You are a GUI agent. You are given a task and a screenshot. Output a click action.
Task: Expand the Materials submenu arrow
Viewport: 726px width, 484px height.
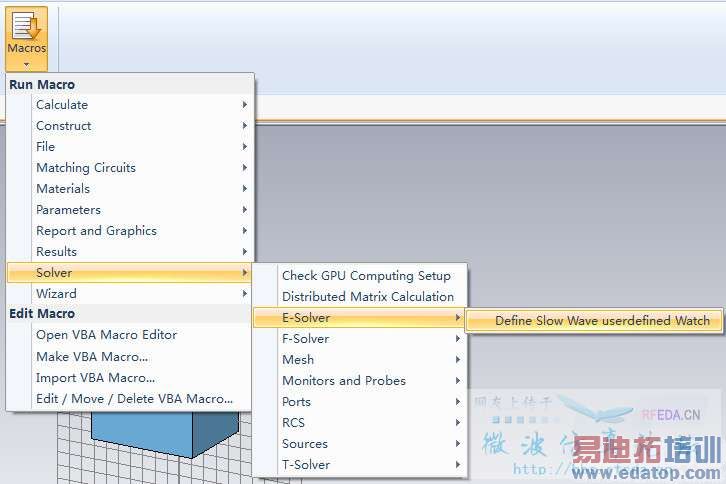[x=245, y=189]
